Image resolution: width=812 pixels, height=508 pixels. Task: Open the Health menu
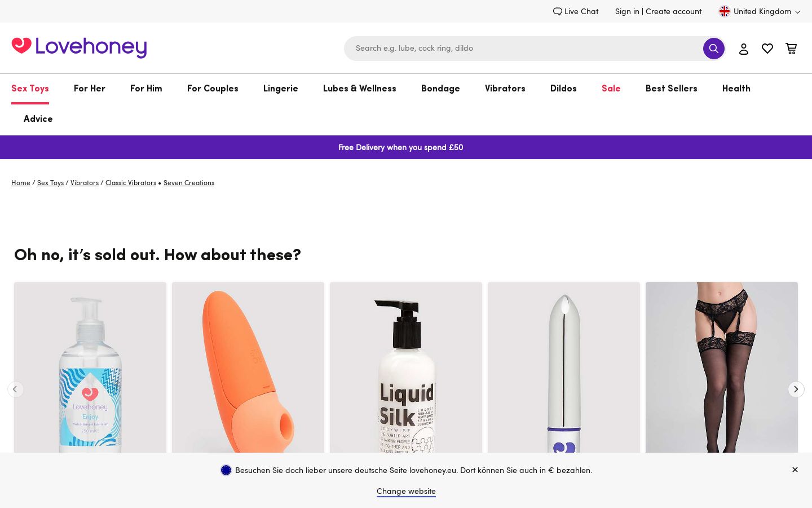736,89
